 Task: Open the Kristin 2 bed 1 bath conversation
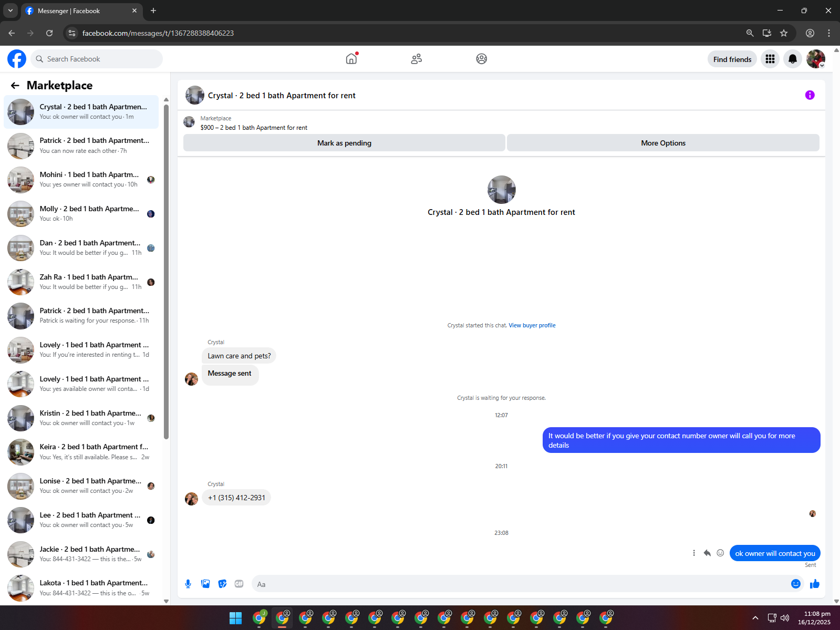click(x=81, y=418)
